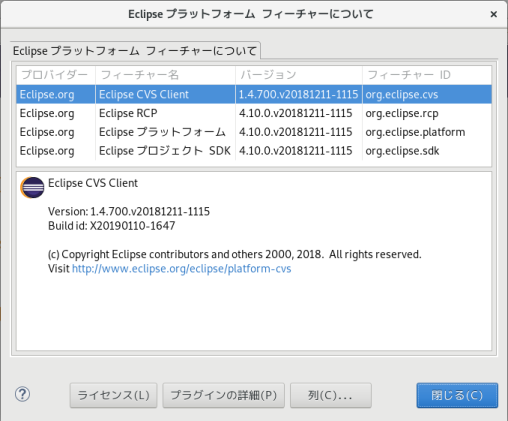508x421 pixels.
Task: Sort by the フィーチャー名 column header
Action: click(165, 75)
